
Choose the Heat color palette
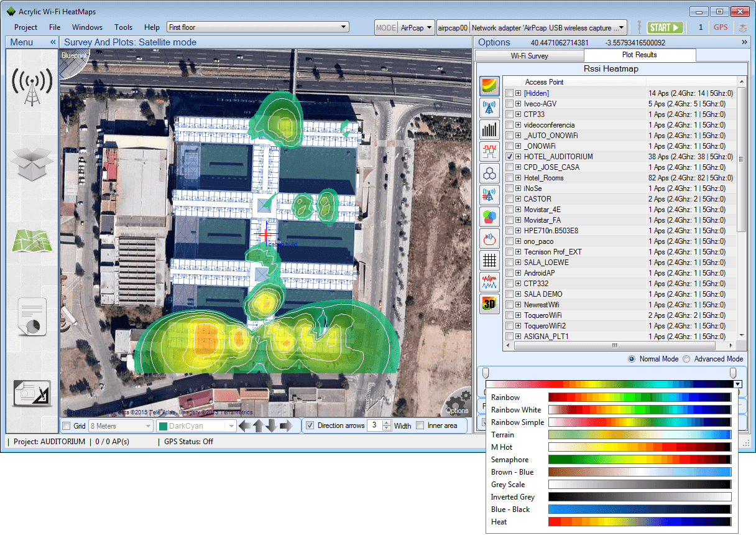point(610,522)
